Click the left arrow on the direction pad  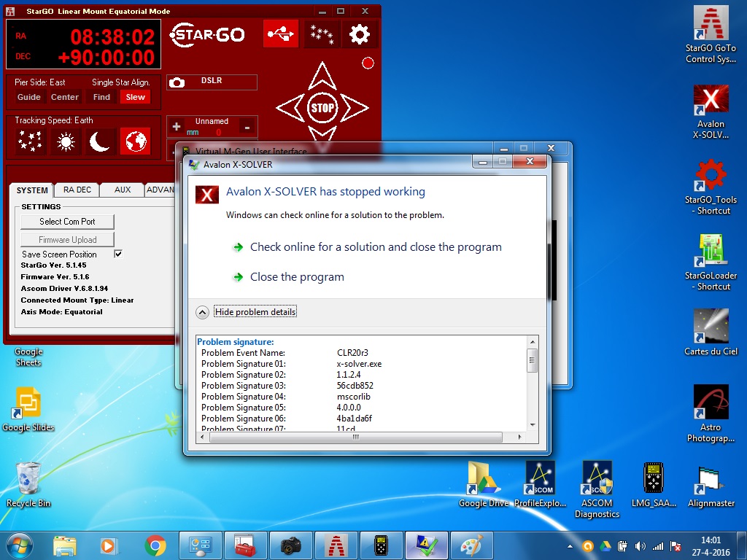pyautogui.click(x=290, y=108)
